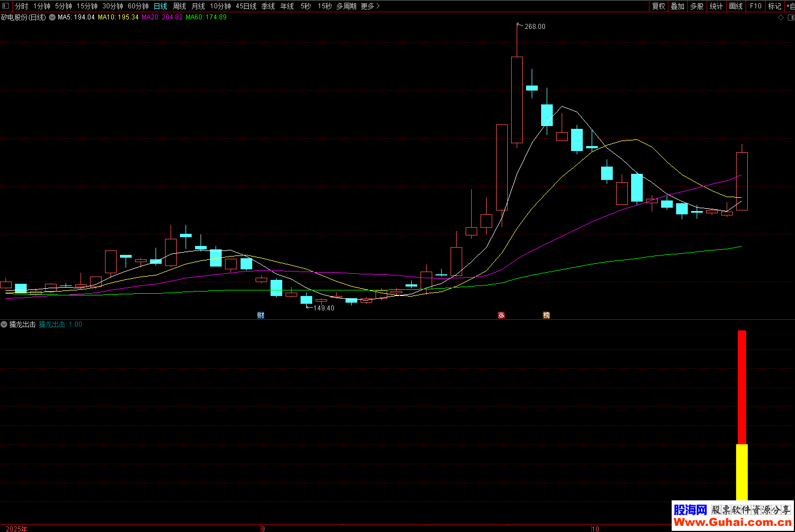This screenshot has width=795, height=532.
Task: Switch to the 60分钟 period tab
Action: (x=138, y=6)
